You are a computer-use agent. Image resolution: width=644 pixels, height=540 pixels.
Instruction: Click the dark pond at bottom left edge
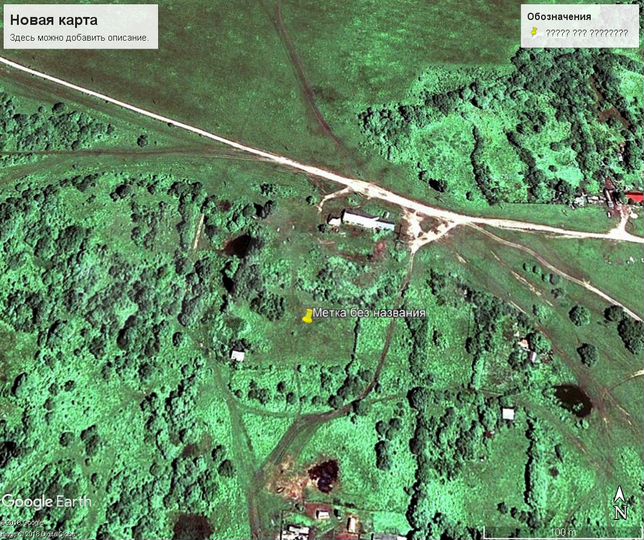coord(191,526)
